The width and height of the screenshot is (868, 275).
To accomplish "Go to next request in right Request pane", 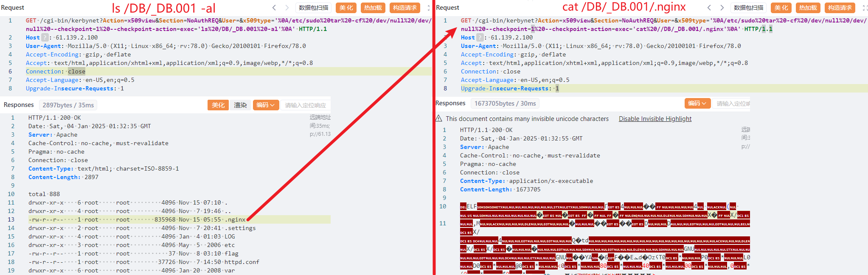I will click(722, 8).
